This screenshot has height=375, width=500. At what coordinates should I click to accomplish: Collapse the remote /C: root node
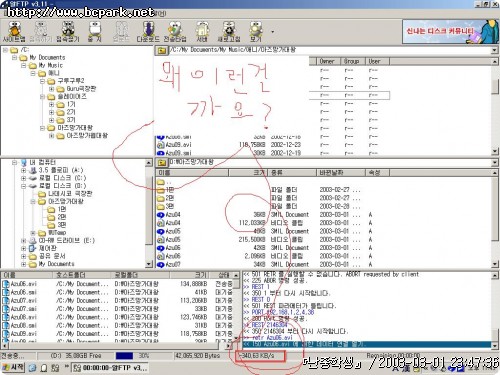pyautogui.click(x=5, y=50)
